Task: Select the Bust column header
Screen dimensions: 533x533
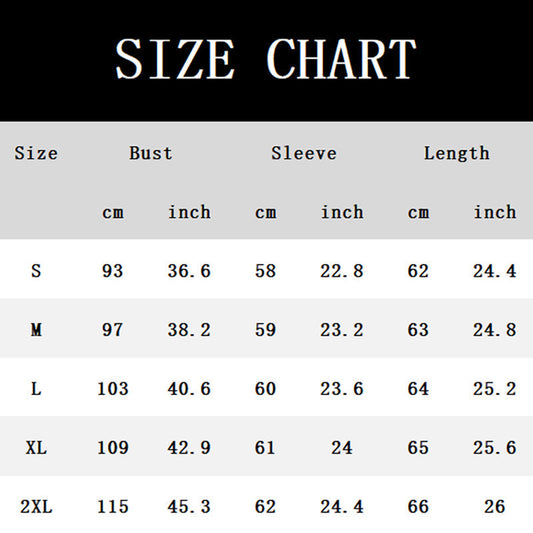Action: coord(151,153)
